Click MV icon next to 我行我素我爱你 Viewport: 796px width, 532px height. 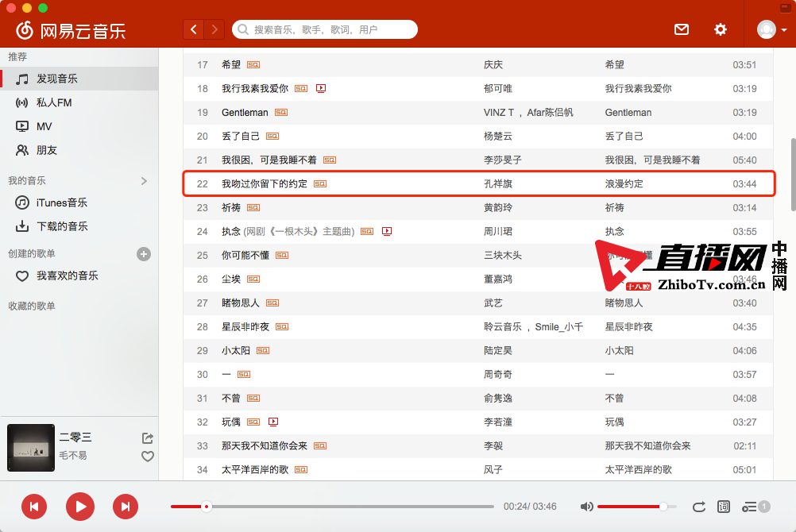(321, 89)
